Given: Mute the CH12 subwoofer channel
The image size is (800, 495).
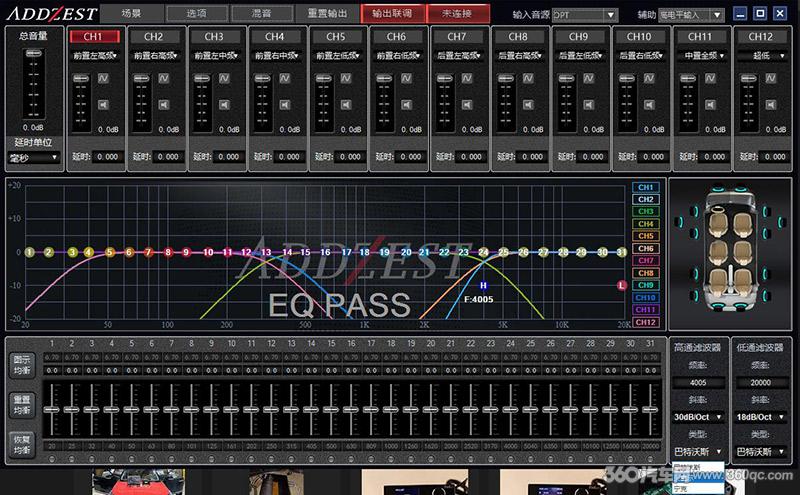Looking at the screenshot, I should 771,105.
